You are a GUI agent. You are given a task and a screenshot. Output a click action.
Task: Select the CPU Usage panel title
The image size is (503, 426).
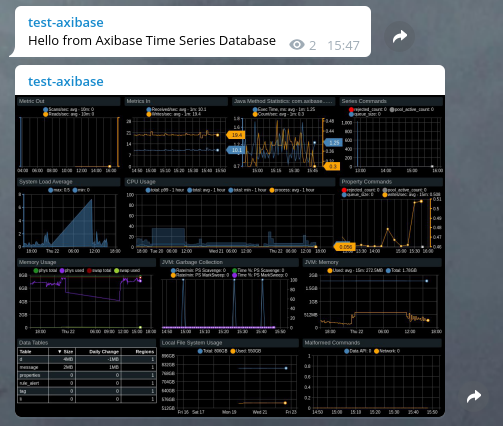click(x=141, y=182)
